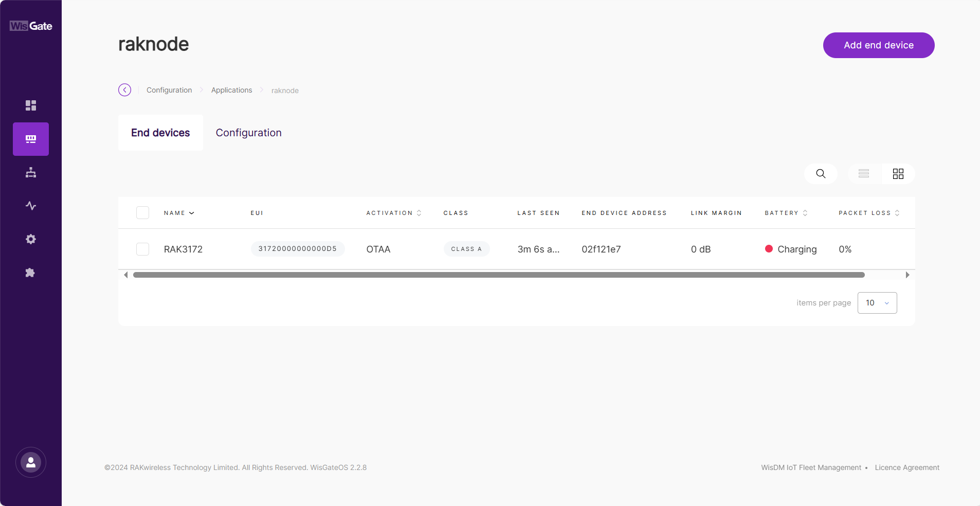Screen dimensions: 980x506
Task: Open the user profile avatar icon
Action: pos(31,462)
